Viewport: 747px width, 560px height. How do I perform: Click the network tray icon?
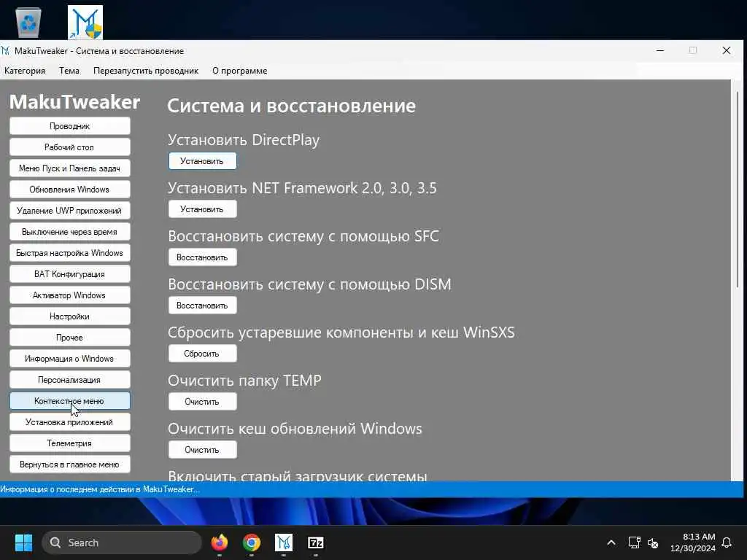tap(634, 542)
